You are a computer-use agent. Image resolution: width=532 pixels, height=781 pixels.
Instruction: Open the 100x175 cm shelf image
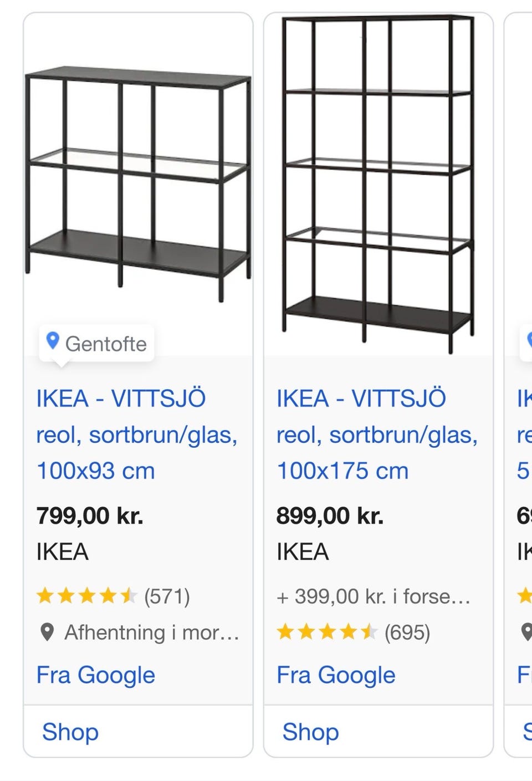(378, 184)
